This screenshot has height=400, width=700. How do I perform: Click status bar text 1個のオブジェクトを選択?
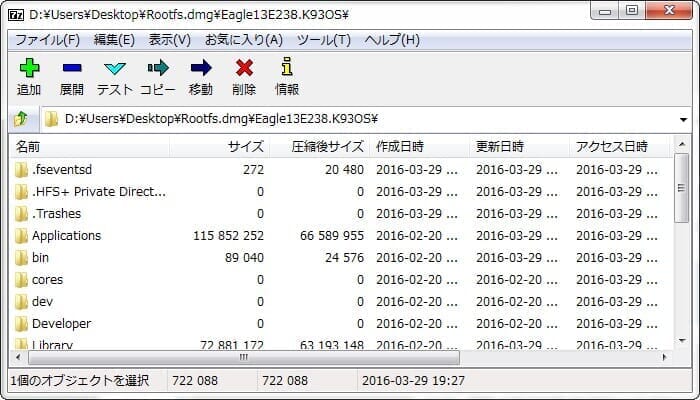click(x=79, y=380)
